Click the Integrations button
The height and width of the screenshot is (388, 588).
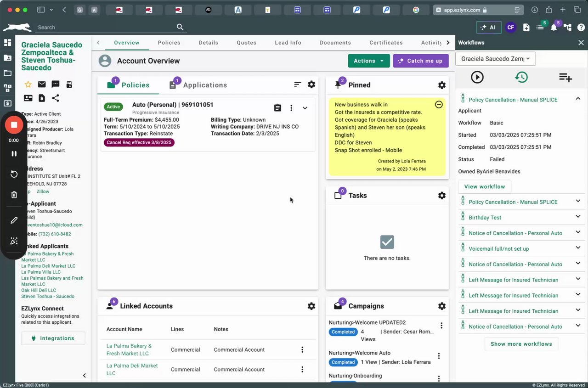coord(53,338)
